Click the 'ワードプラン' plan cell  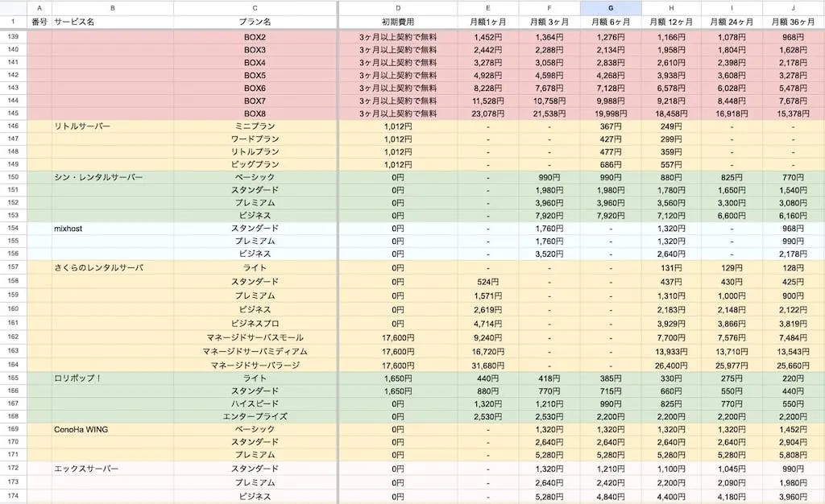click(255, 138)
